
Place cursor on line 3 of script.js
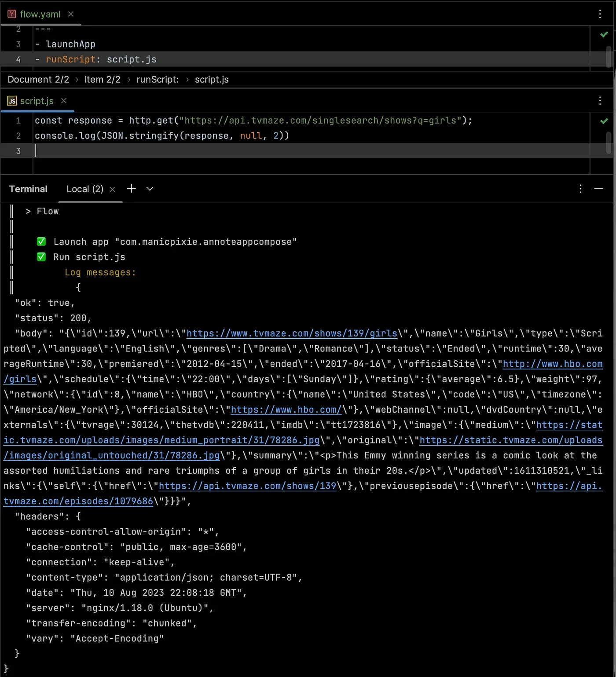pos(176,151)
